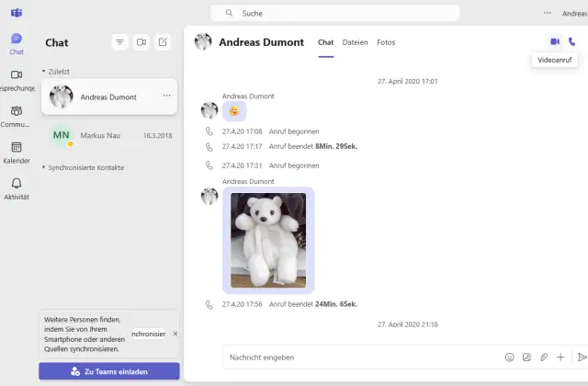Image resolution: width=588 pixels, height=386 pixels.
Task: Click the '27. April 2020 17:01' timestamp
Action: point(408,81)
